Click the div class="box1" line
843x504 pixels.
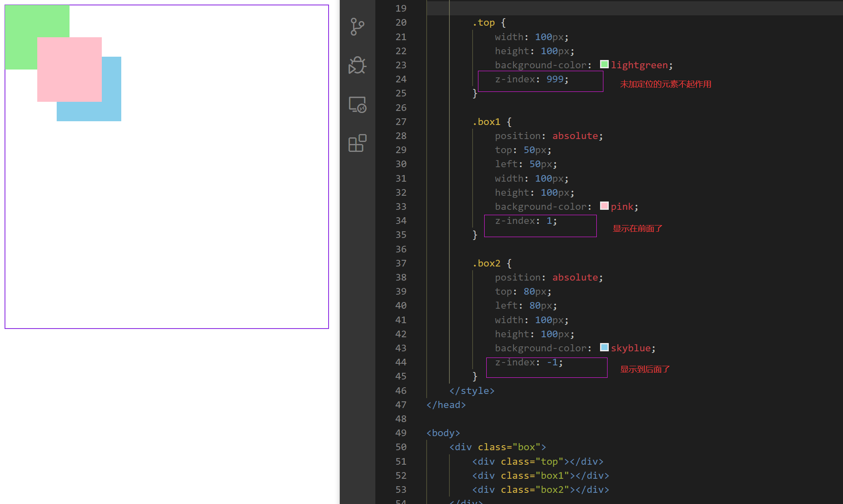tap(540, 476)
